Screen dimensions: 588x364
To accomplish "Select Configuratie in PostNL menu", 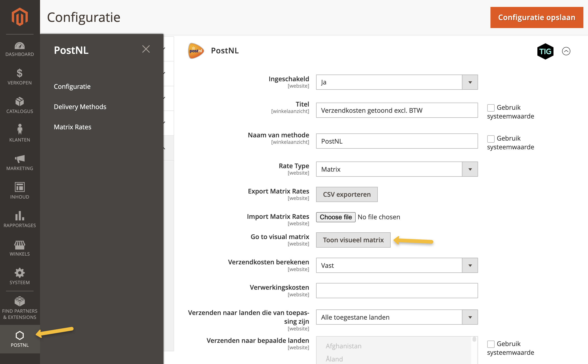I will click(72, 86).
